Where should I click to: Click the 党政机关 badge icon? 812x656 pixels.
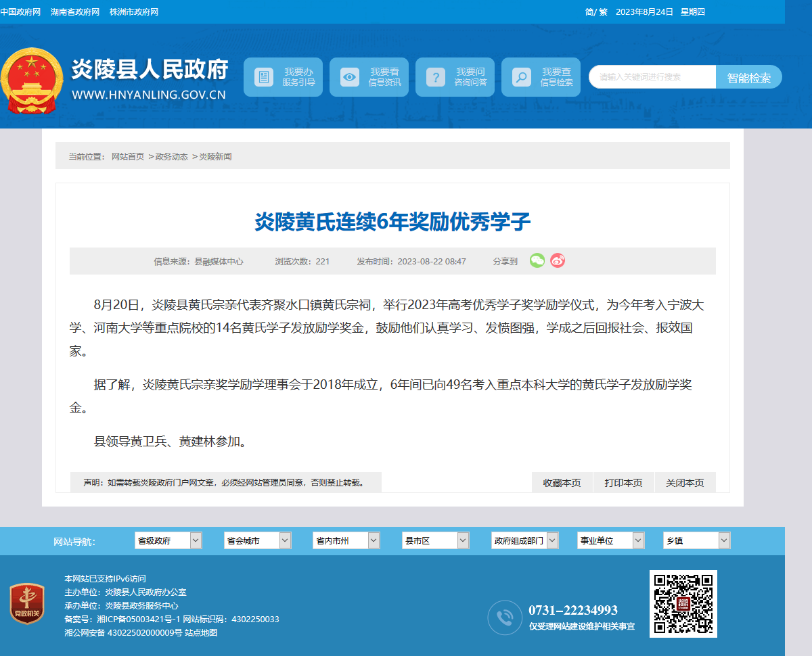[x=28, y=604]
